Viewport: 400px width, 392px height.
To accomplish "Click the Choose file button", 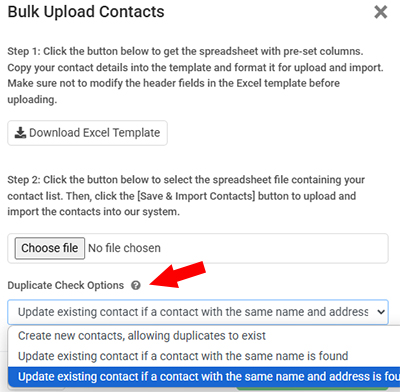I will tap(50, 248).
